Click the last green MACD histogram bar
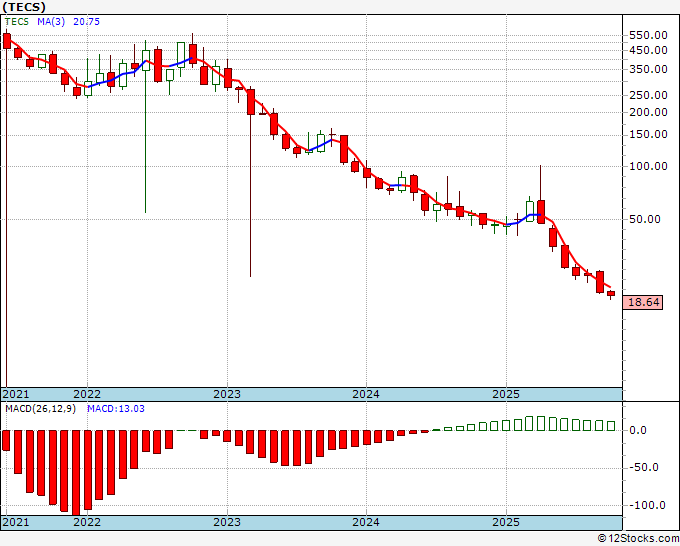The width and height of the screenshot is (680, 546). coord(611,426)
